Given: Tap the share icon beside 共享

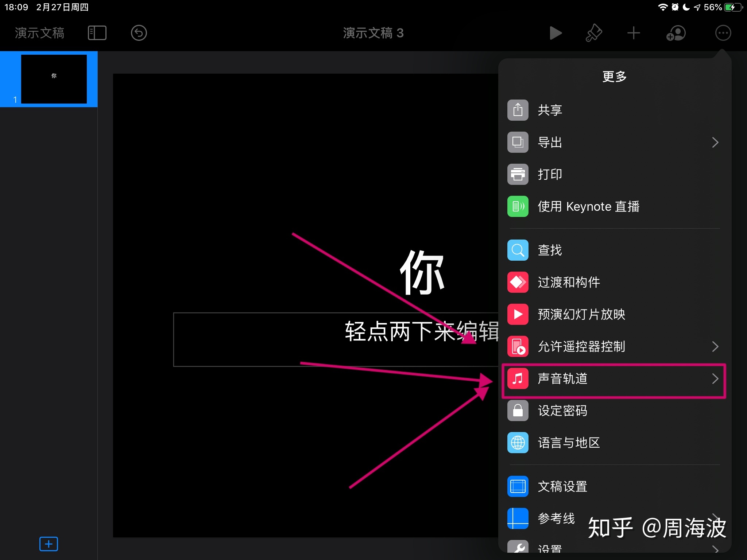Looking at the screenshot, I should point(518,110).
